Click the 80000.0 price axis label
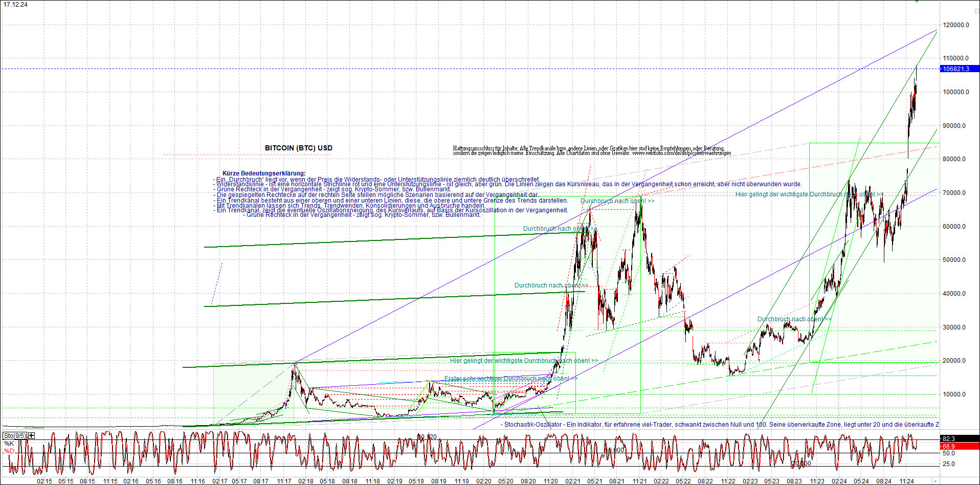The height and width of the screenshot is (485, 980). tap(954, 159)
